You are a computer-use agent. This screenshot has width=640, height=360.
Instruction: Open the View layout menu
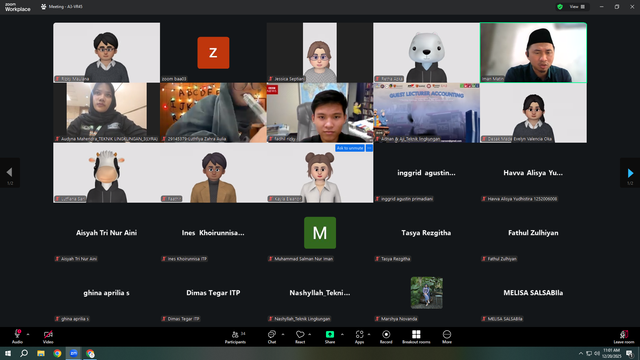[x=578, y=7]
